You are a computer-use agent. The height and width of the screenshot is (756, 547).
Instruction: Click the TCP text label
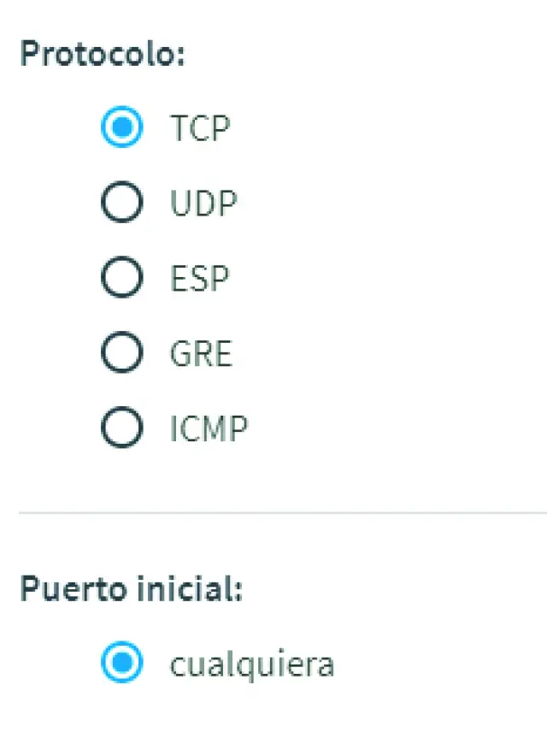click(x=200, y=128)
